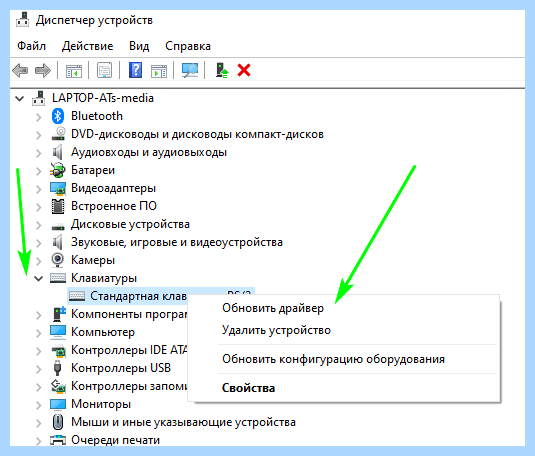The width and height of the screenshot is (535, 456).
Task: Click the red X uninstall device icon
Action: click(x=244, y=70)
